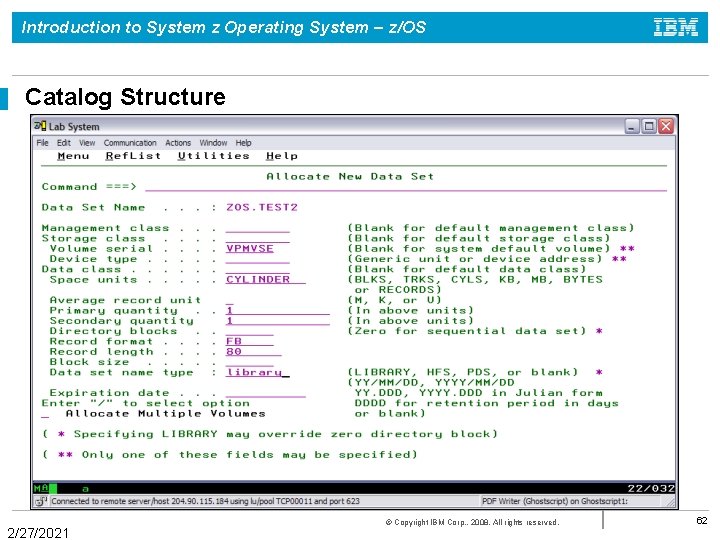
Task: Select the ISPF Menu action bar item
Action: tap(73, 156)
